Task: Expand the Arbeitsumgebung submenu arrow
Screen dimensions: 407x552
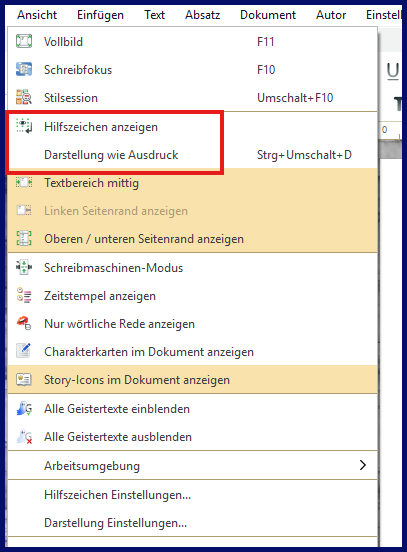Action: [x=363, y=465]
